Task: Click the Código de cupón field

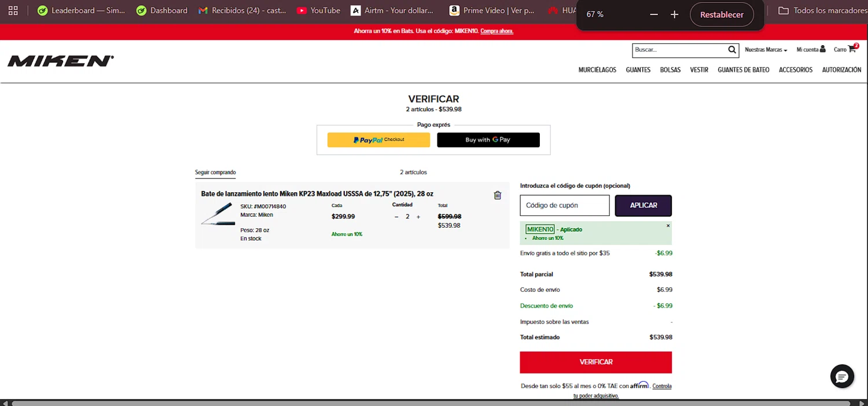Action: [x=565, y=206]
